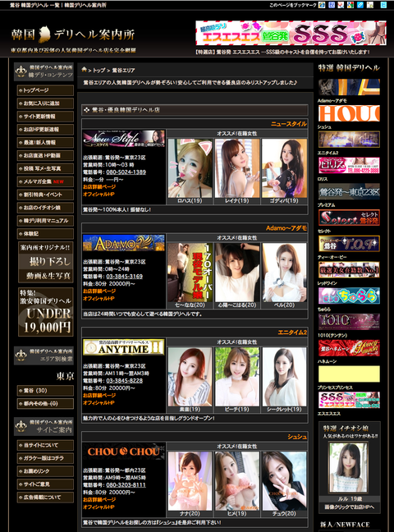Click ANYTIME II shop banner image

coord(123,347)
